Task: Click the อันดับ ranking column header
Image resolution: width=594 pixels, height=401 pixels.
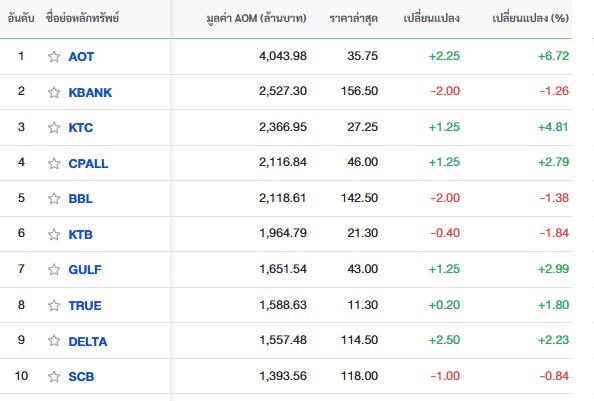Action: pos(21,18)
